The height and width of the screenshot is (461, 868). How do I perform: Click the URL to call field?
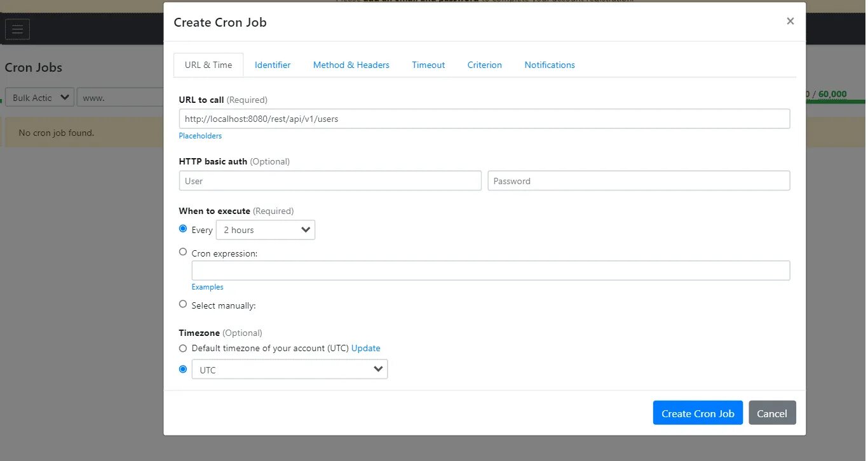pyautogui.click(x=484, y=119)
